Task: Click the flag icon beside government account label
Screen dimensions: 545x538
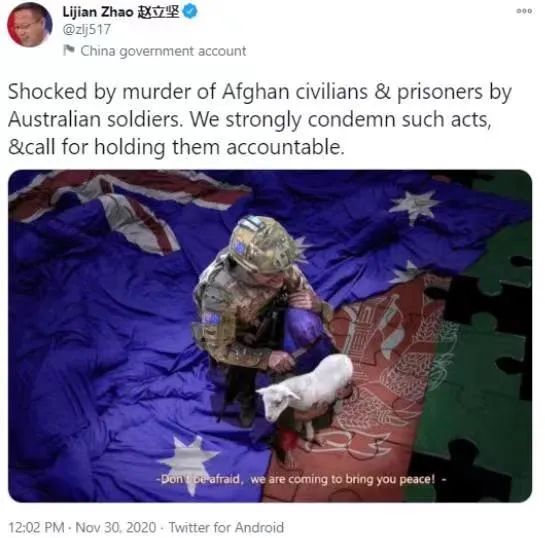Action: 69,50
